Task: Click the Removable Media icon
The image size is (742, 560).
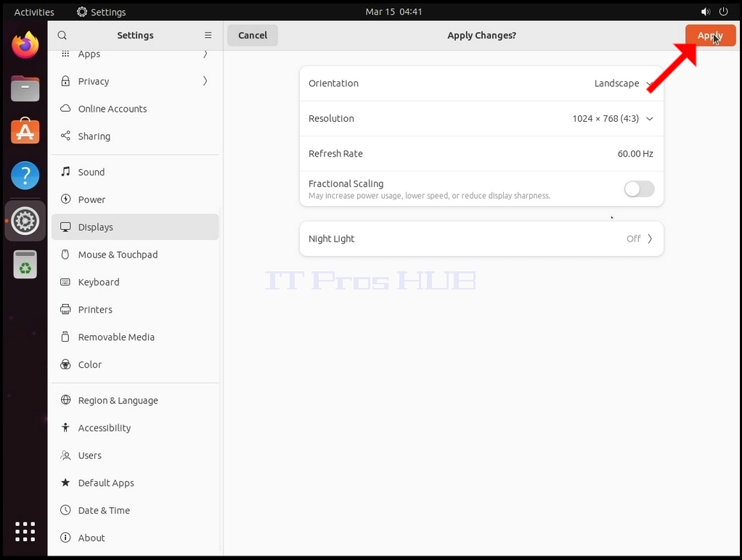Action: pos(66,337)
